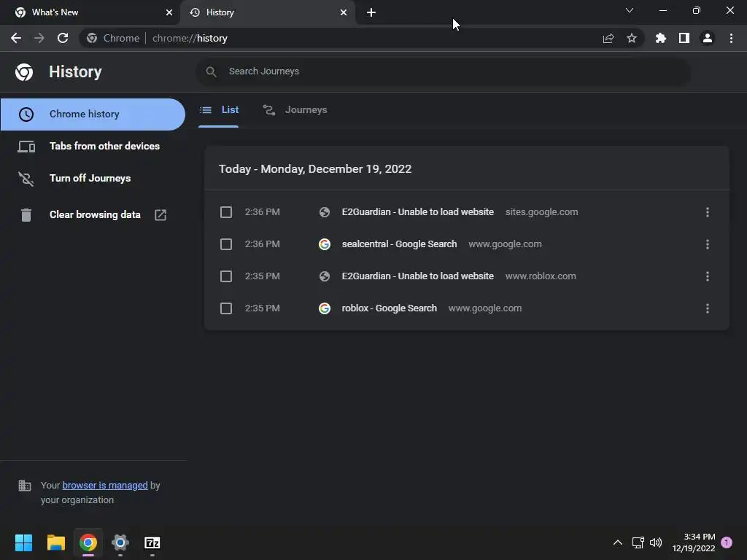Viewport: 747px width, 560px height.
Task: Open 7-Zip from the taskbar
Action: (152, 542)
